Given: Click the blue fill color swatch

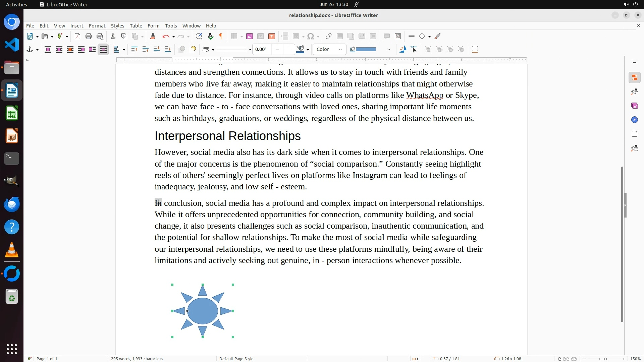Looking at the screenshot, I should (366, 50).
